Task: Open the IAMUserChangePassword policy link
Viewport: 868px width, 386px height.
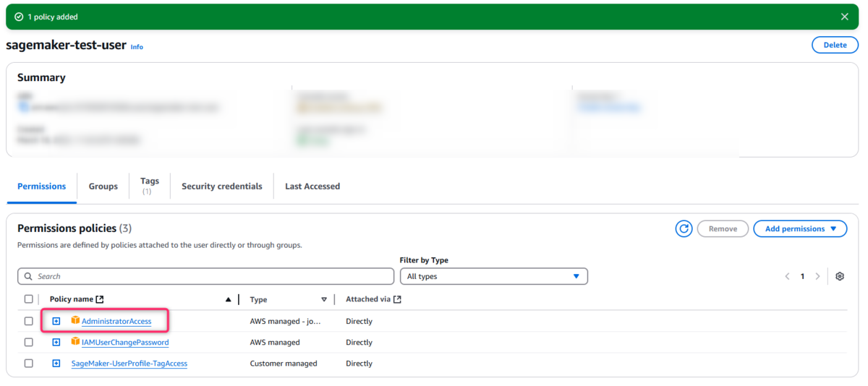Action: pyautogui.click(x=125, y=342)
